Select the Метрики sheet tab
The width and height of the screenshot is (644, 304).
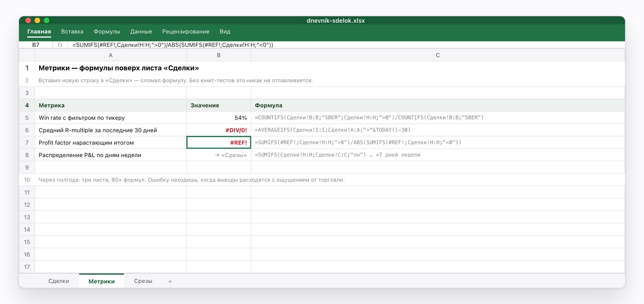(102, 281)
